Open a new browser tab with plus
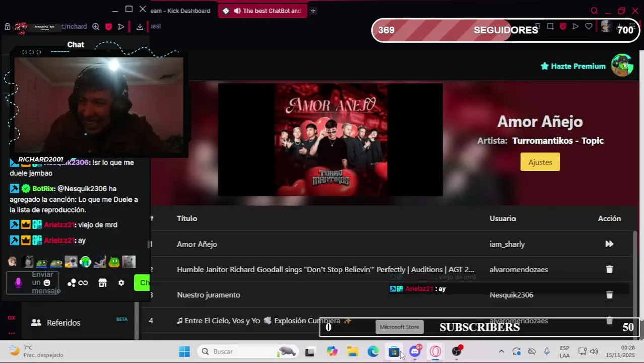The height and width of the screenshot is (363, 644). click(313, 11)
